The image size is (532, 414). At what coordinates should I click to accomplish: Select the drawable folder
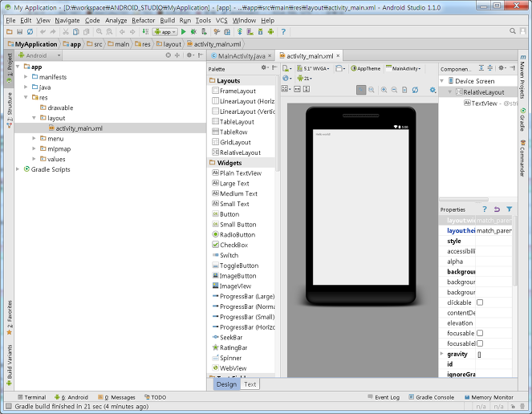click(57, 108)
